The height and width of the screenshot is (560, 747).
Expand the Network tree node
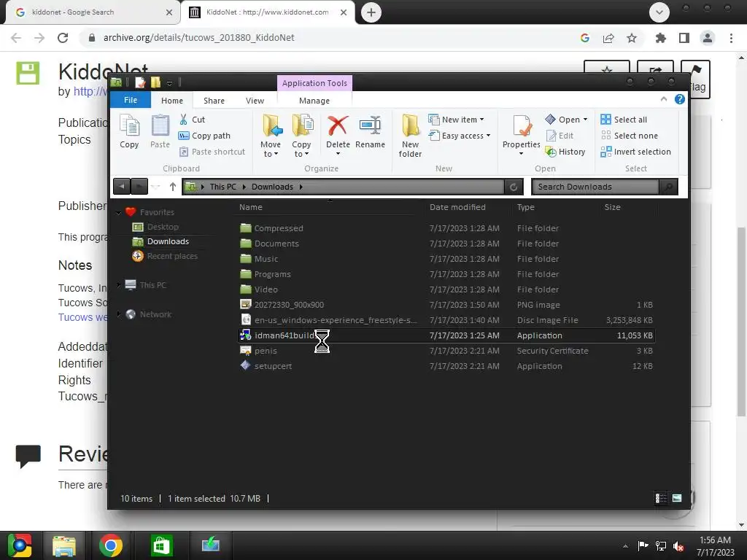coord(119,314)
